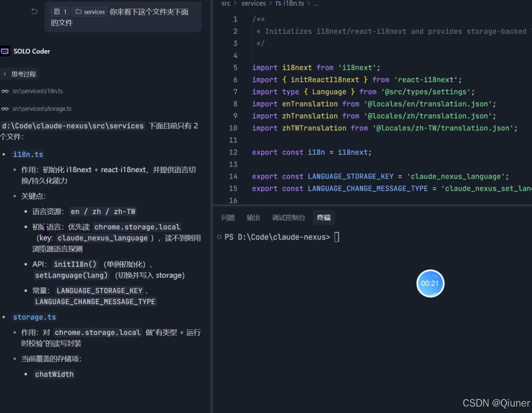Open the storage.ts link in chat answer
Screen dimensions: 532x413
click(x=34, y=317)
